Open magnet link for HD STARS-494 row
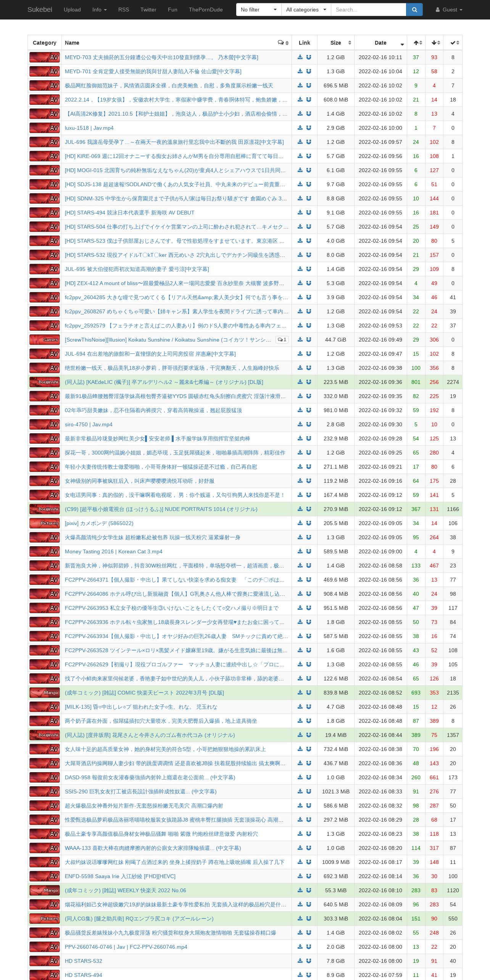 (x=309, y=975)
